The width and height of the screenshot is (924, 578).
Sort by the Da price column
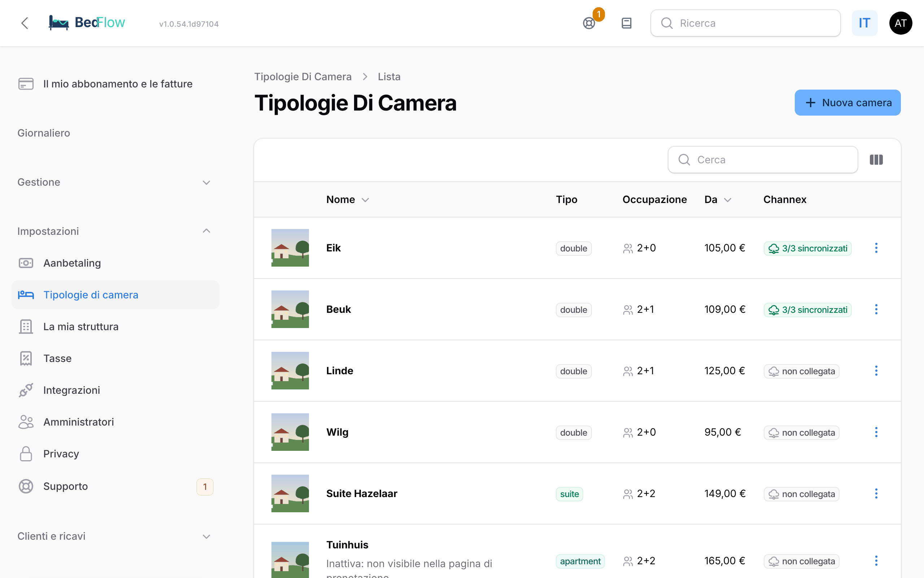(x=718, y=199)
